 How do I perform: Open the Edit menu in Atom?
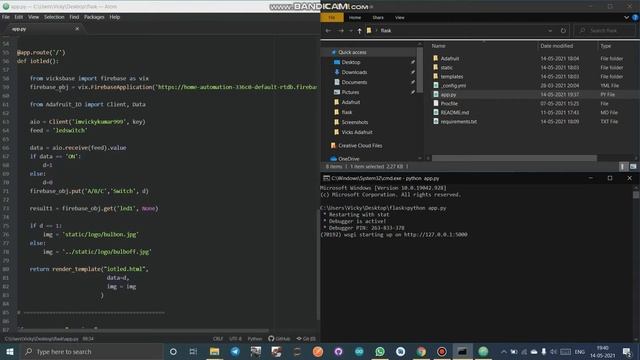click(x=19, y=17)
